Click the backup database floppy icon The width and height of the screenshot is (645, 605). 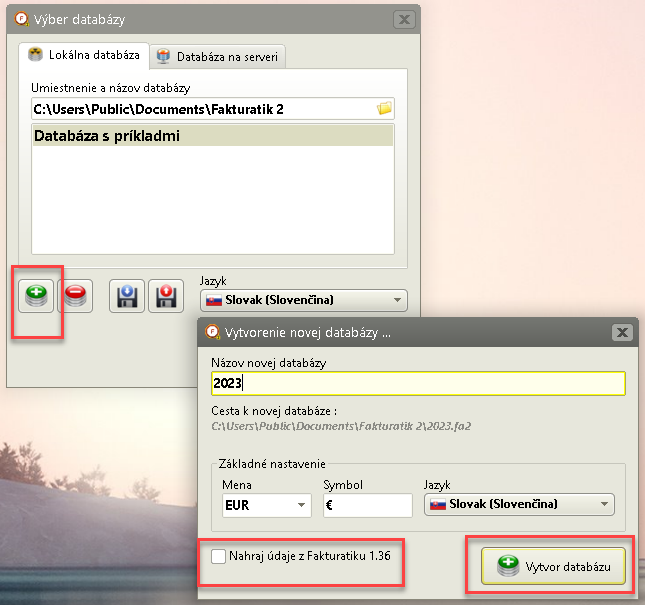127,296
